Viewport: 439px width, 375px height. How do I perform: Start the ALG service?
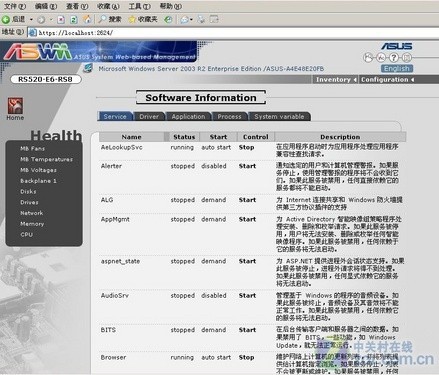click(247, 200)
